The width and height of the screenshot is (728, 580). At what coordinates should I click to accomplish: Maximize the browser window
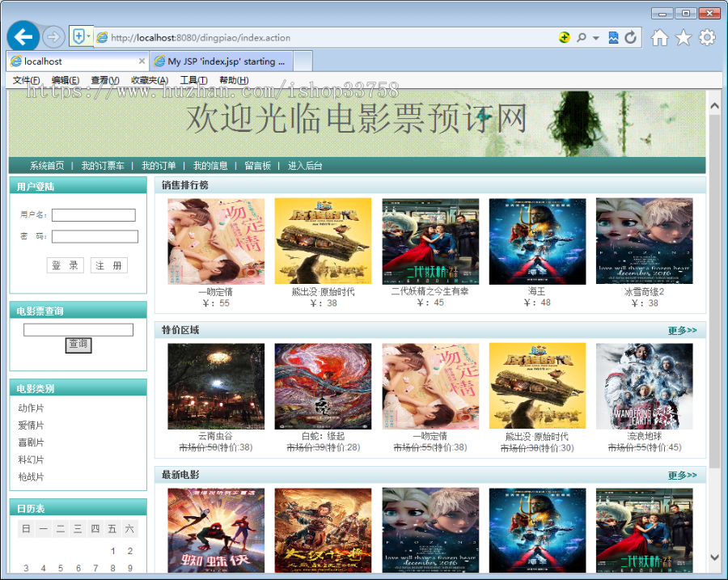685,13
